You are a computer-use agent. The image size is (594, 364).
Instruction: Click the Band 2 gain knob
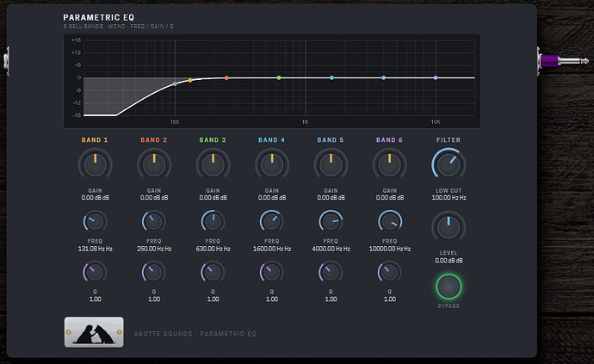(x=154, y=164)
